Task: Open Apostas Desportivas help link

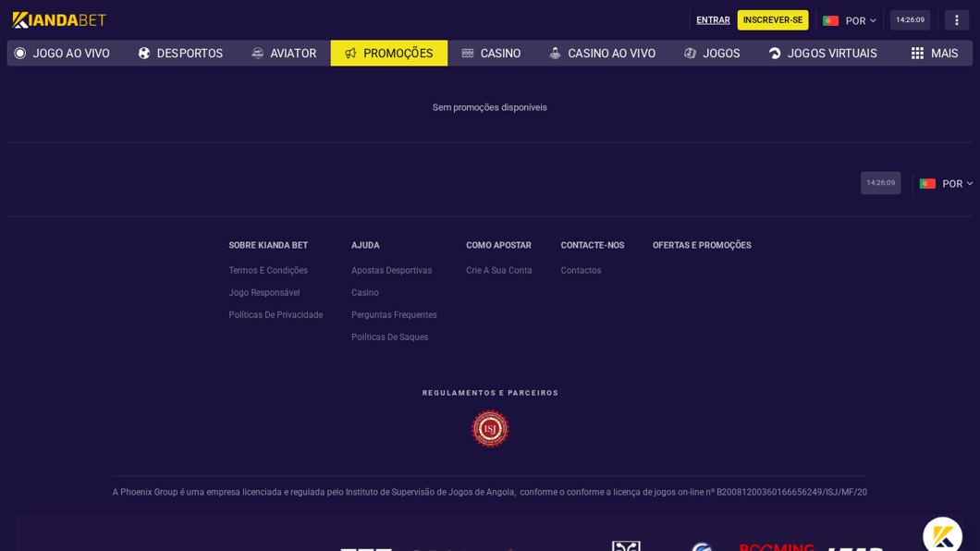Action: click(391, 271)
